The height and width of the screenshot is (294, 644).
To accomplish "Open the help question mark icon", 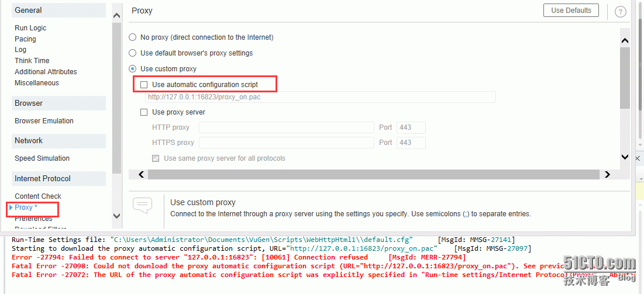I will click(620, 12).
